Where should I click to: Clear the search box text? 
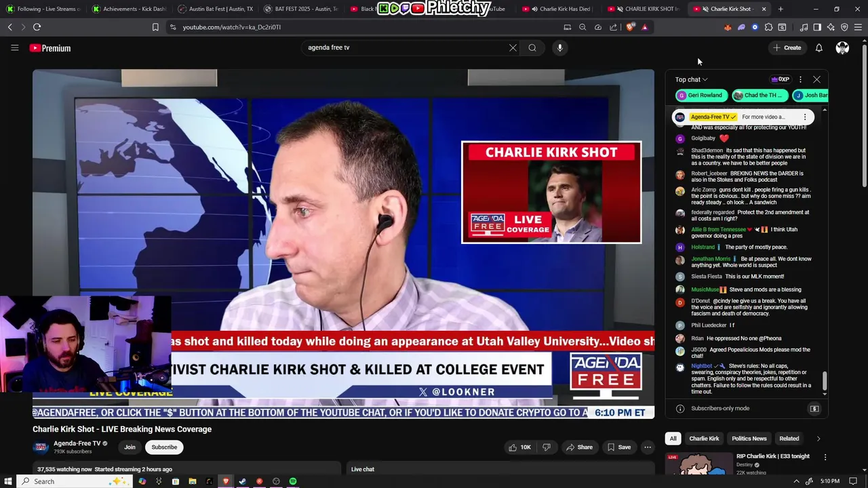coord(513,47)
